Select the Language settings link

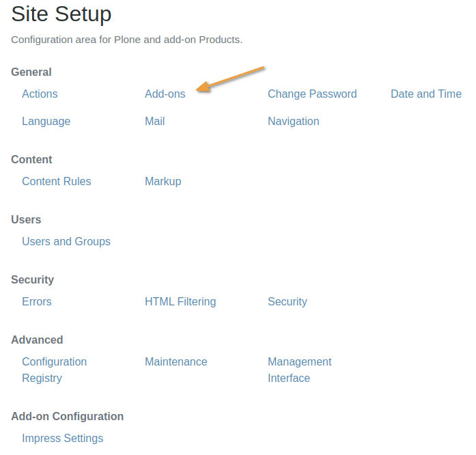46,122
